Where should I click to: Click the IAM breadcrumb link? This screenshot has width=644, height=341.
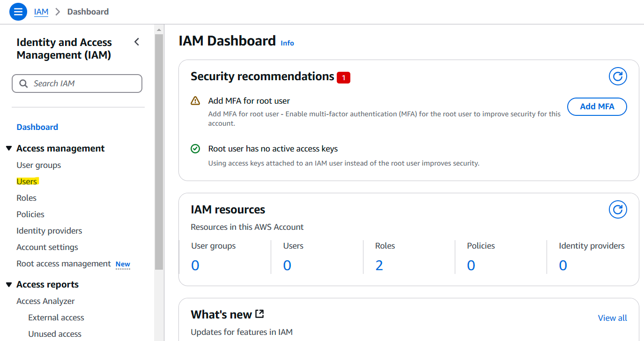[x=41, y=12]
